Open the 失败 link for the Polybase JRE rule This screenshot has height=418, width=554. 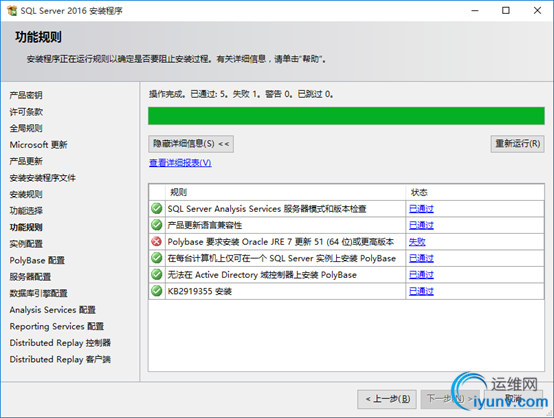(417, 242)
